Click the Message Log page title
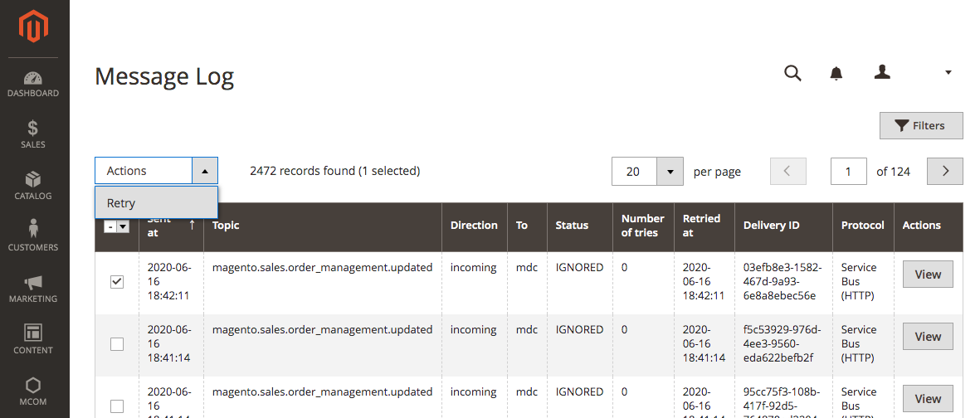Screen dimensions: 980x418 coord(164,76)
